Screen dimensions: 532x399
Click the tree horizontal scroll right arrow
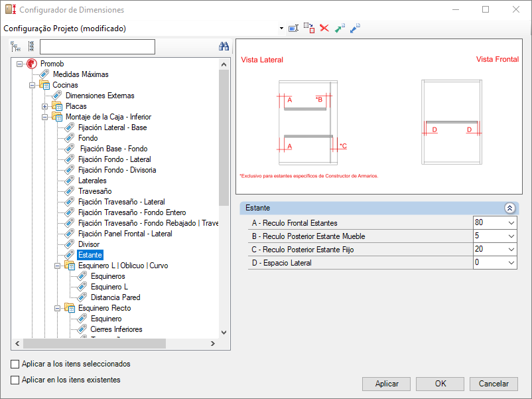click(x=213, y=344)
